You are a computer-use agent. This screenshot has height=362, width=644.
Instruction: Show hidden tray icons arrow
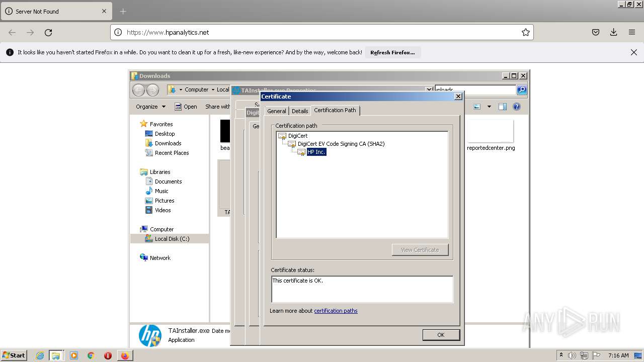point(561,355)
